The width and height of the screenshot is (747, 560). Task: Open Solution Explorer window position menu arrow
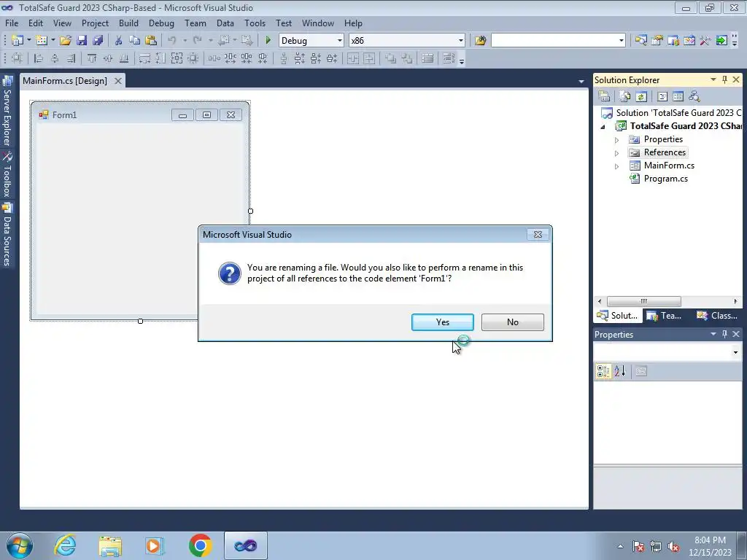pyautogui.click(x=713, y=79)
